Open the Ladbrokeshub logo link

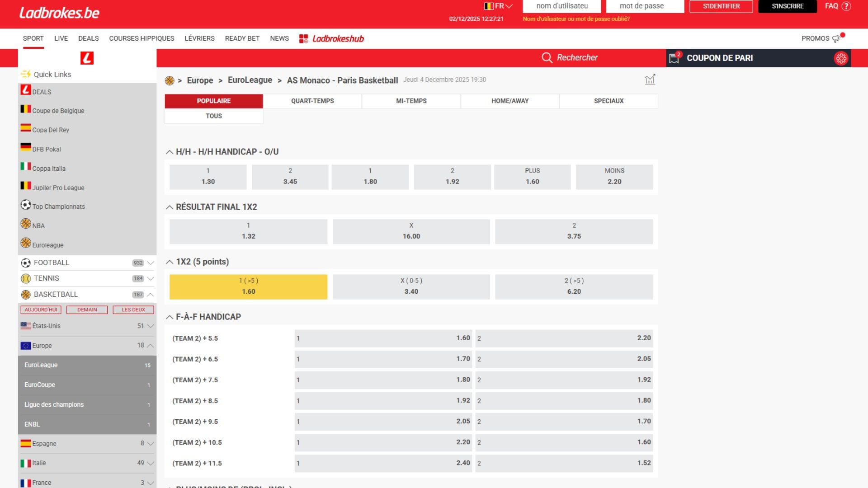click(x=331, y=39)
